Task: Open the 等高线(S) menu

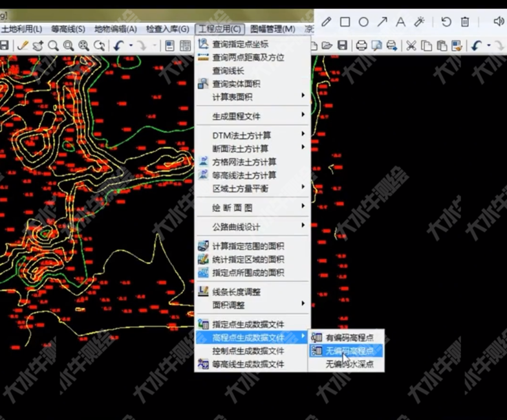Action: 68,29
